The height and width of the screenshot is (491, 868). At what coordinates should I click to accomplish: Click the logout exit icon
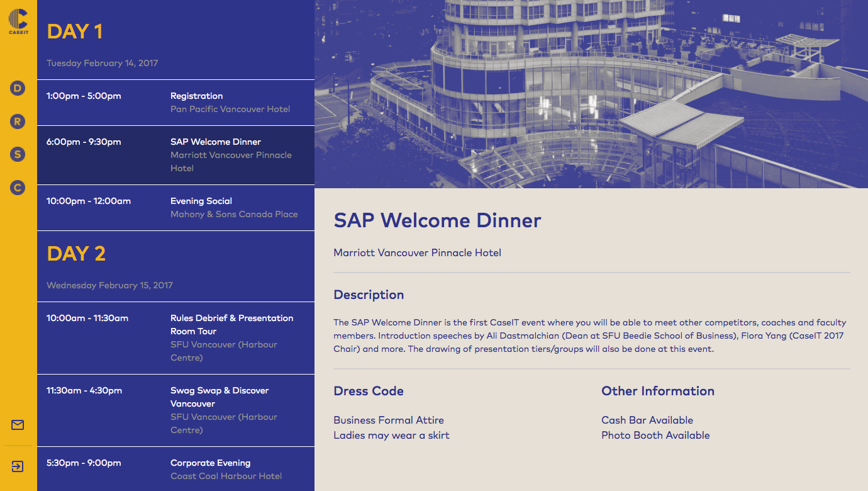[18, 466]
